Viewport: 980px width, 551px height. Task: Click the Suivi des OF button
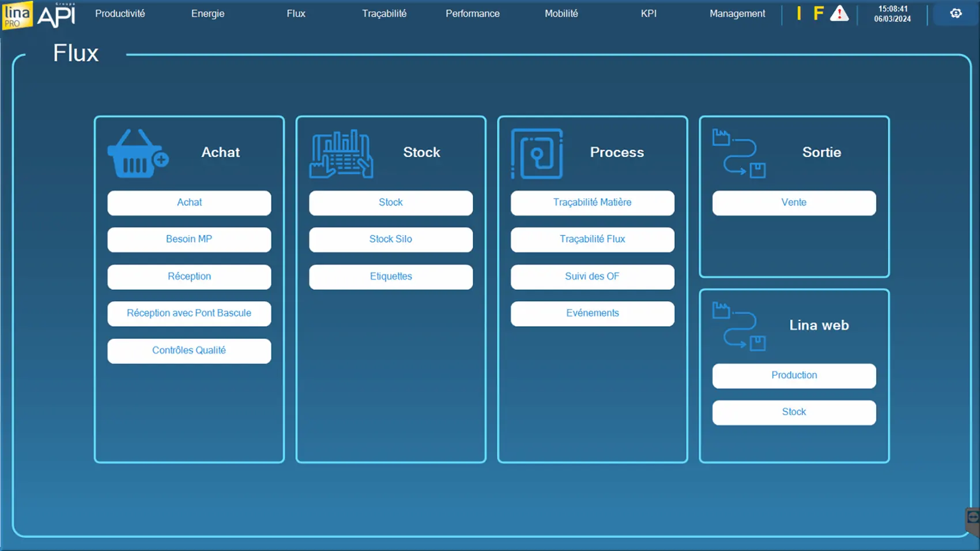tap(592, 277)
